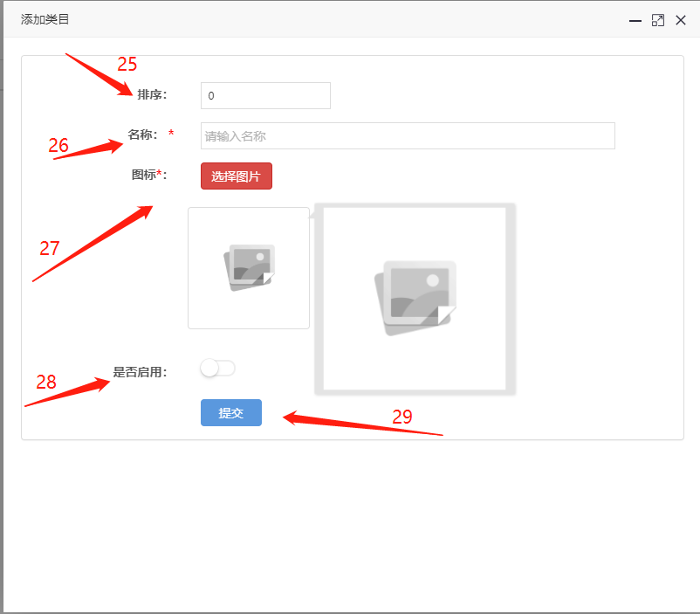Click the 是否启用 label text
This screenshot has width=700, height=614.
click(x=140, y=372)
